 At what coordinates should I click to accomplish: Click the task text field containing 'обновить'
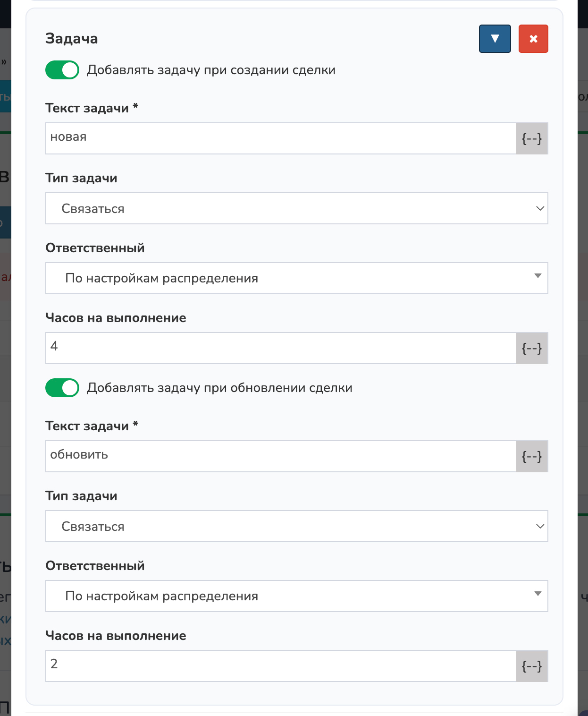click(281, 457)
